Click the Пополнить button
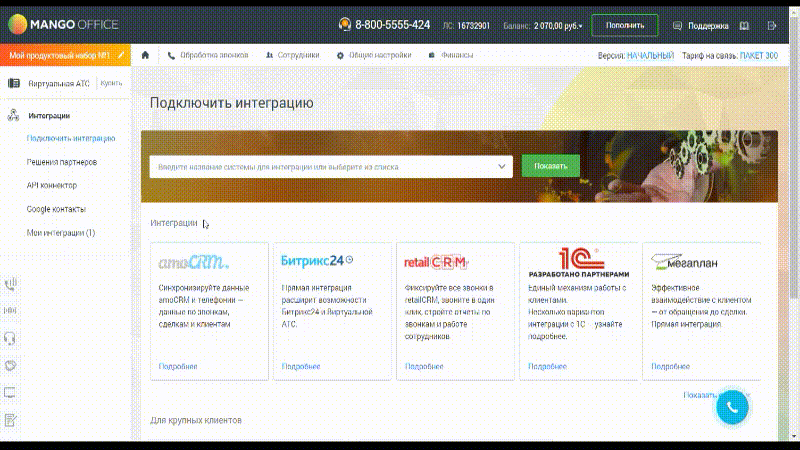This screenshot has height=450, width=800. (x=624, y=25)
